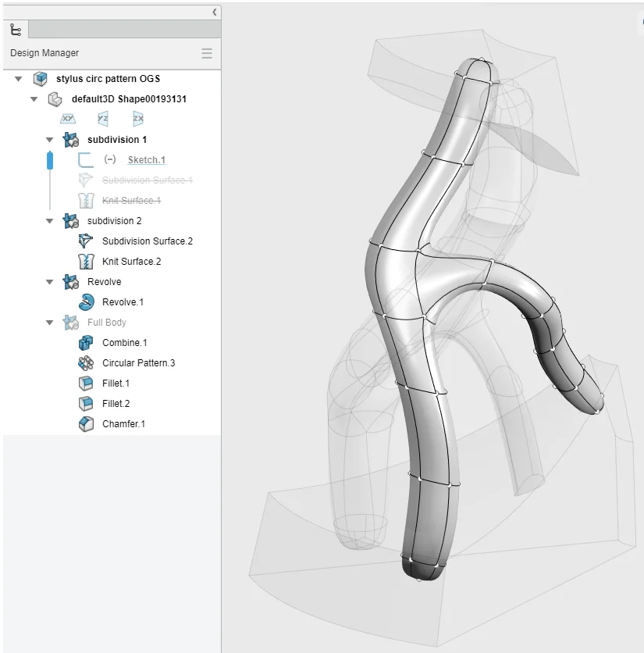Select the ZX plane icon
This screenshot has width=644, height=653.
[138, 119]
